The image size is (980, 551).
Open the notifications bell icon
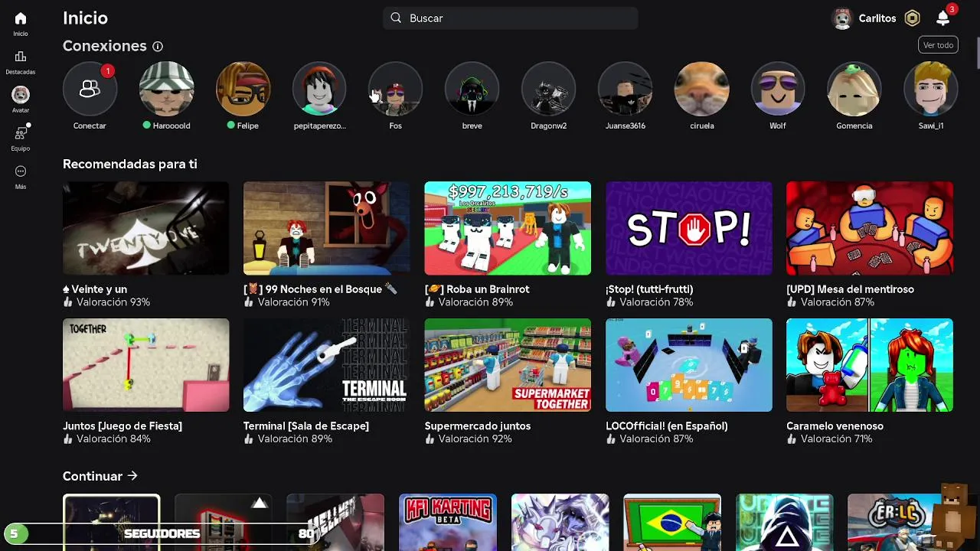[943, 18]
